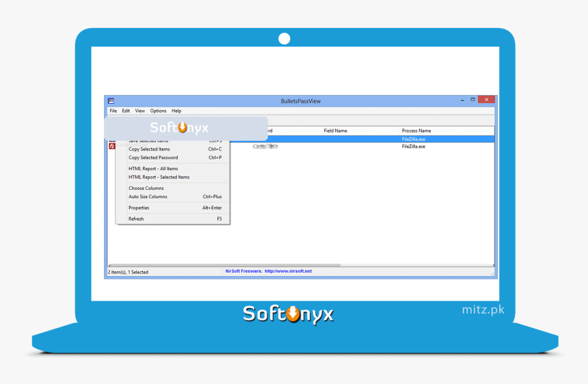Viewport: 588px width, 384px height.
Task: Click the scrollbar right arrow
Action: [493, 265]
